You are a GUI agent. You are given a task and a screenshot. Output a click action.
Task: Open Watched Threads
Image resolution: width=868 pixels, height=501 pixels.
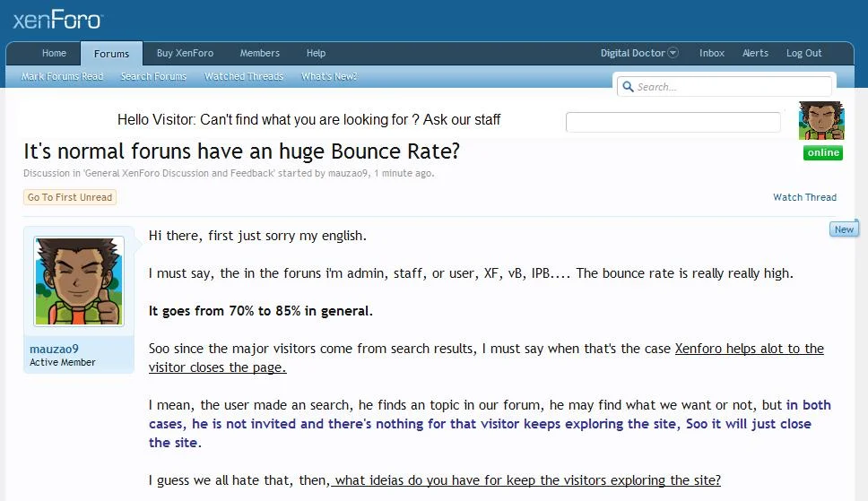coord(244,76)
